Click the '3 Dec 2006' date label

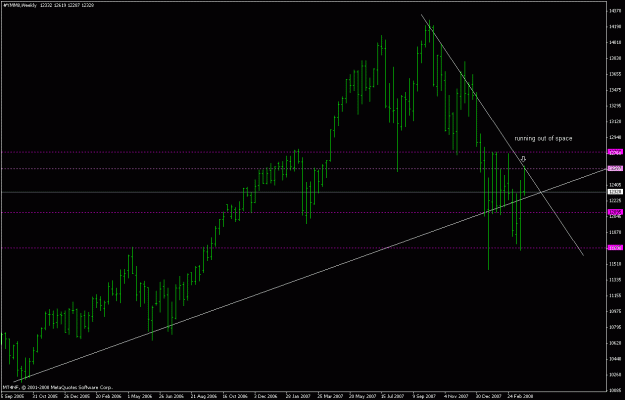pyautogui.click(x=266, y=397)
